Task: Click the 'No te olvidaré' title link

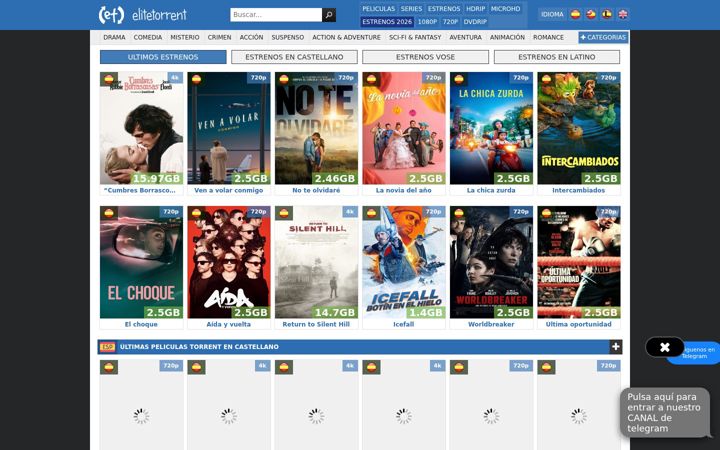Action: [316, 190]
